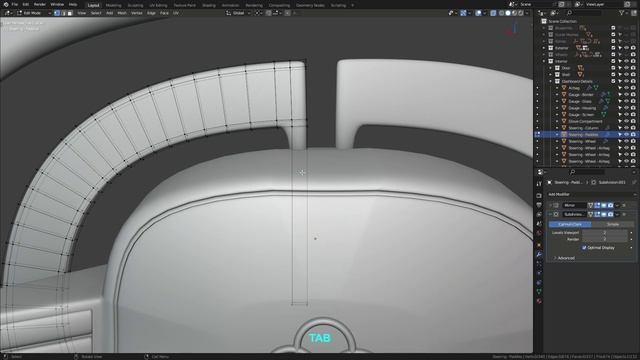Toggle X-ray view icon in header

point(493,13)
